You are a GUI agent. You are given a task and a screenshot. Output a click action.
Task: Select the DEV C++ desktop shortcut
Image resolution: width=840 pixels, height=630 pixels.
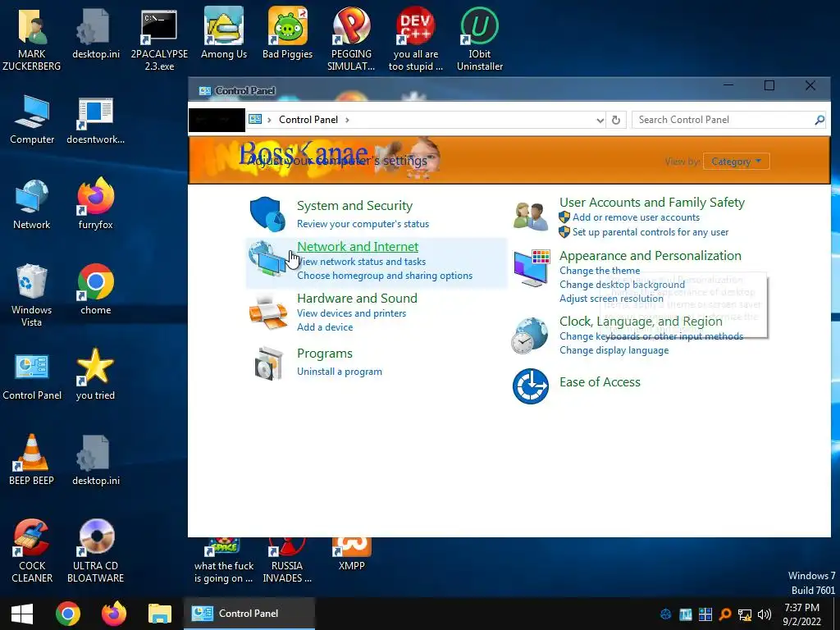click(416, 39)
